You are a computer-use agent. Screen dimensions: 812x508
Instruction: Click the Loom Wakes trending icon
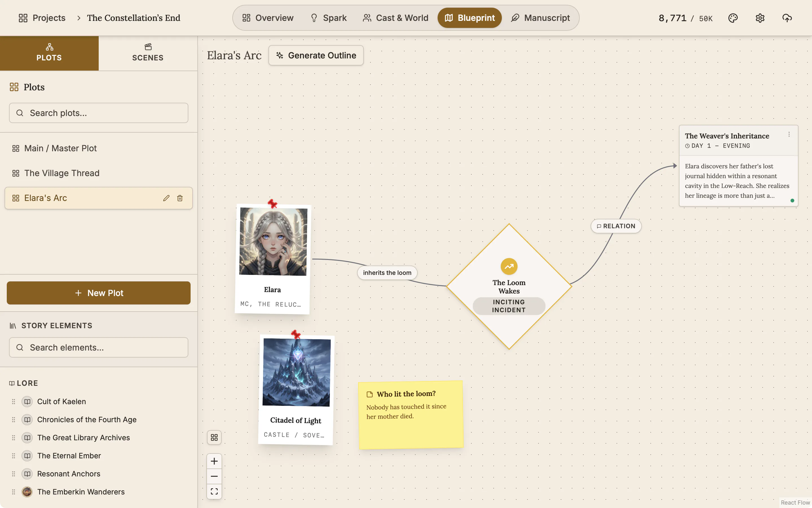(509, 266)
